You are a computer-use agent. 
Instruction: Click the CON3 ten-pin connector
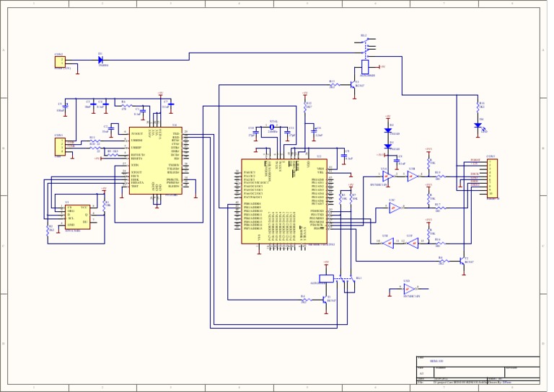click(492, 178)
